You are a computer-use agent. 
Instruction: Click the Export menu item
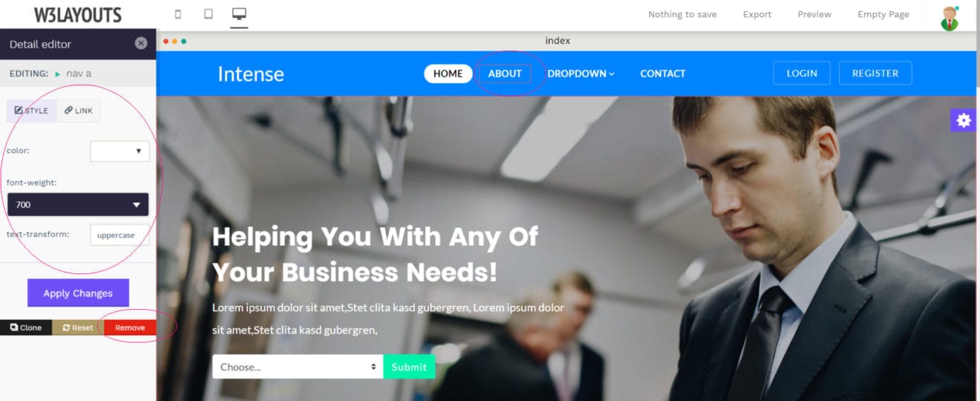(757, 14)
